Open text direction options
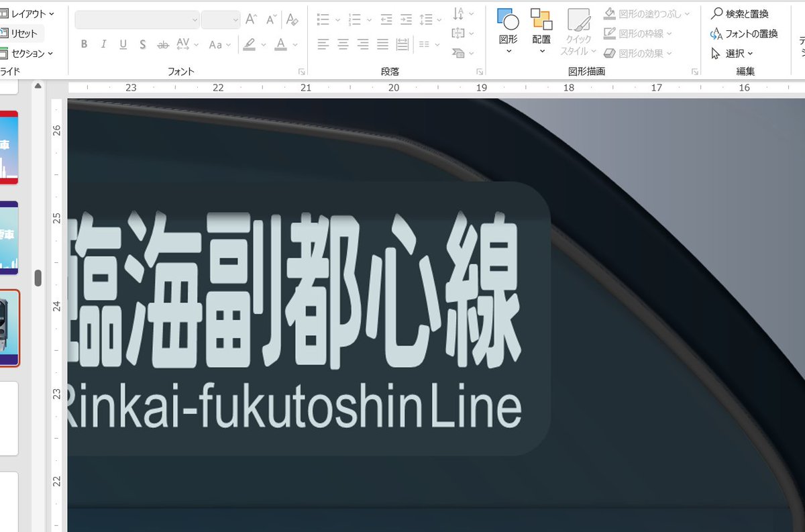Image resolution: width=805 pixels, height=532 pixels. coord(463,13)
